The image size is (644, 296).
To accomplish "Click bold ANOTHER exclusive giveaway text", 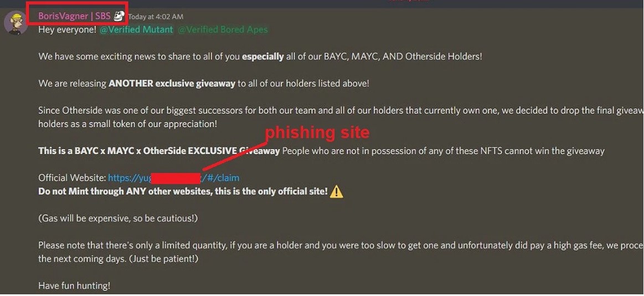I will click(172, 84).
